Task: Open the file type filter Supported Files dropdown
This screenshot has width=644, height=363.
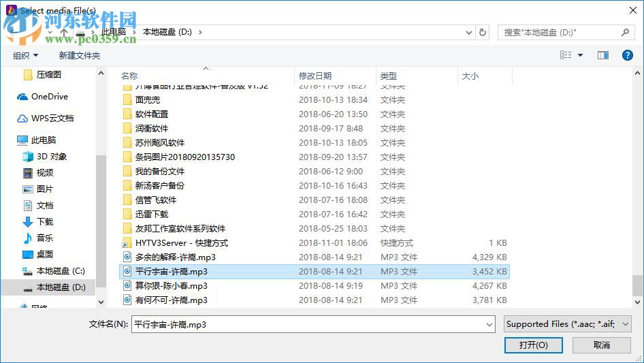Action: (567, 324)
